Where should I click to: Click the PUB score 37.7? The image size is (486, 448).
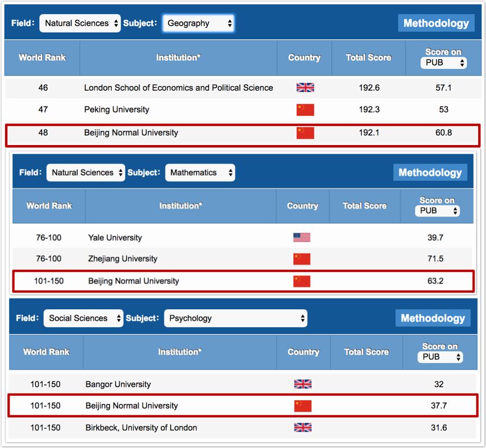pyautogui.click(x=439, y=405)
